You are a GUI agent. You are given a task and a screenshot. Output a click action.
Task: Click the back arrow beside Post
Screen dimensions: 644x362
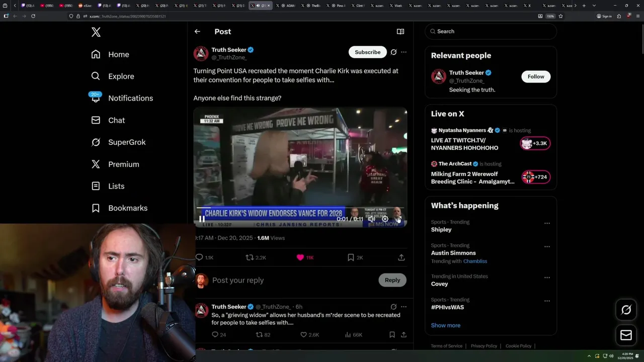click(x=197, y=31)
